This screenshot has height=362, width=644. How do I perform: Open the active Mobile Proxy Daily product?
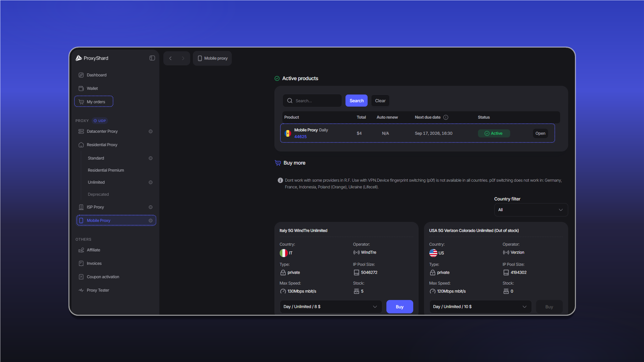click(x=540, y=133)
